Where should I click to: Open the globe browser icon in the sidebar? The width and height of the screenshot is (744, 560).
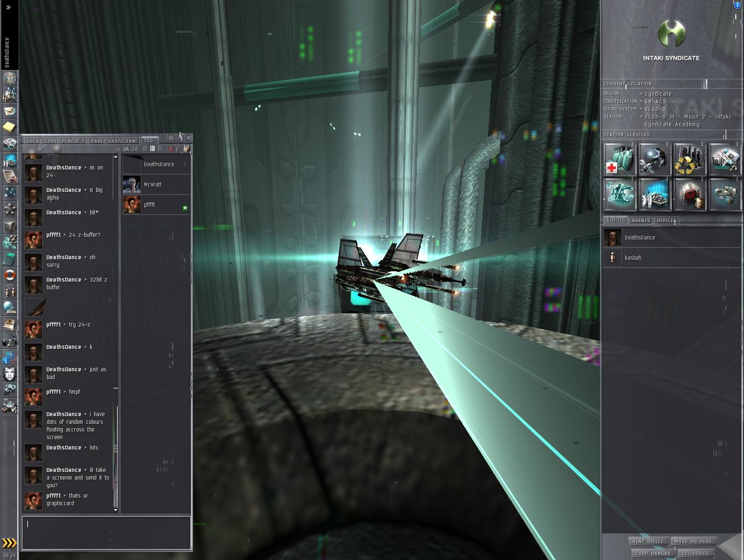click(x=9, y=308)
